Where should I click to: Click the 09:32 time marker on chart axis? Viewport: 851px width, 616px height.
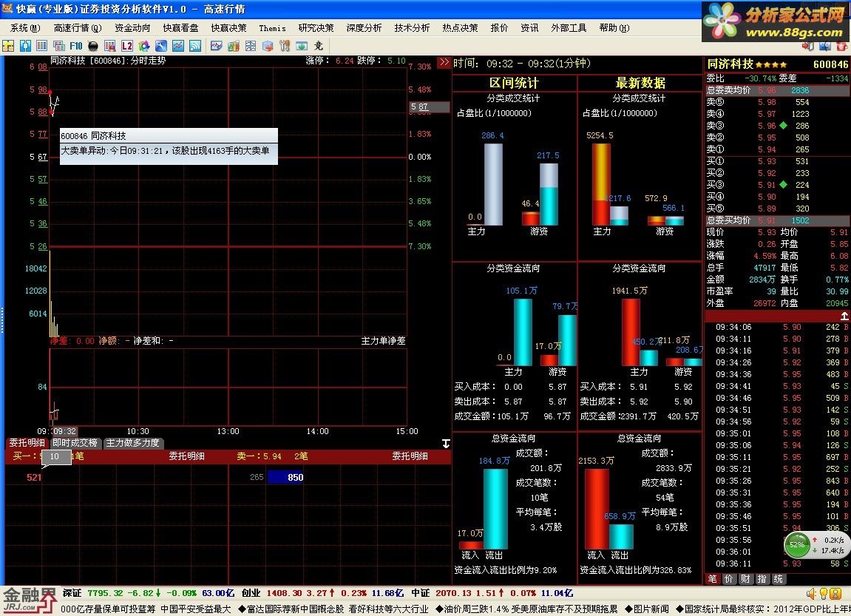click(64, 431)
